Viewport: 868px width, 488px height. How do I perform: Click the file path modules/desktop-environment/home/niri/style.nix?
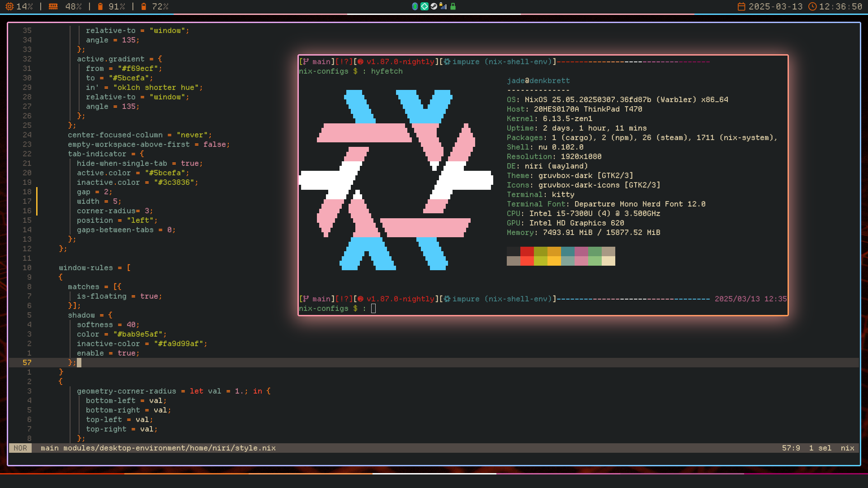coord(170,448)
